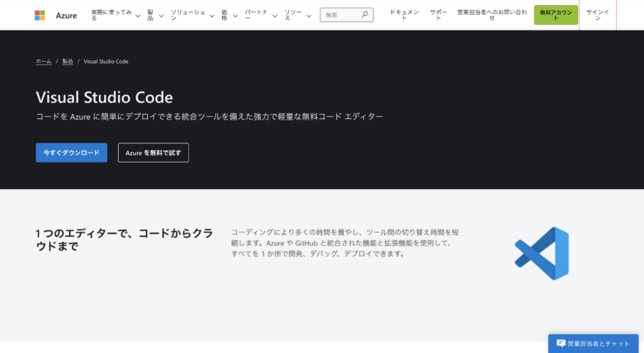Click Azure を無料で試す button

154,153
